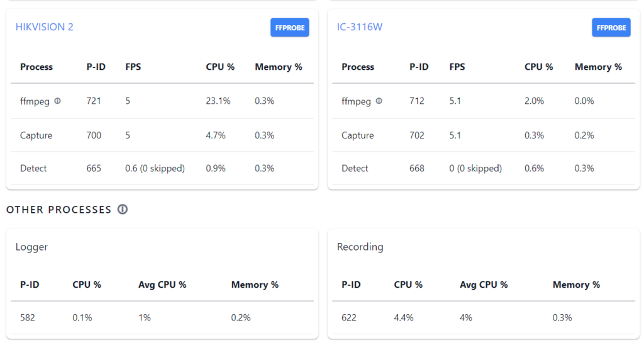Click HIKVISION 2 CPU % column header

tap(220, 67)
